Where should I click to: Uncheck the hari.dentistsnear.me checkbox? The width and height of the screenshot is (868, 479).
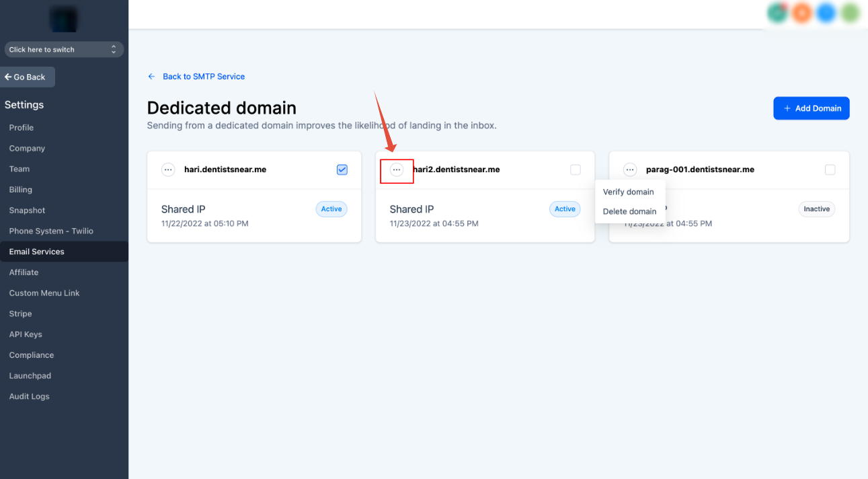[342, 170]
